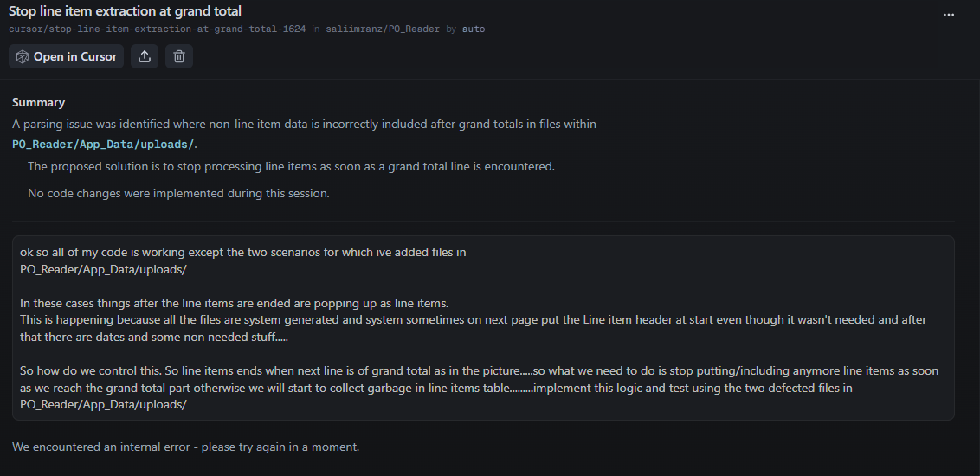Click the 'auto' model label
The width and height of the screenshot is (980, 476).
(x=474, y=29)
